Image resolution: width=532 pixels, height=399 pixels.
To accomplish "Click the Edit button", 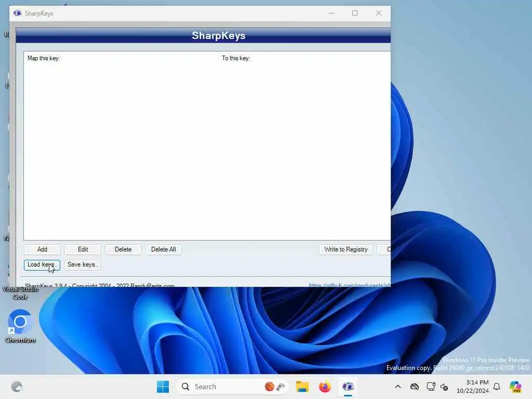I will click(x=83, y=249).
